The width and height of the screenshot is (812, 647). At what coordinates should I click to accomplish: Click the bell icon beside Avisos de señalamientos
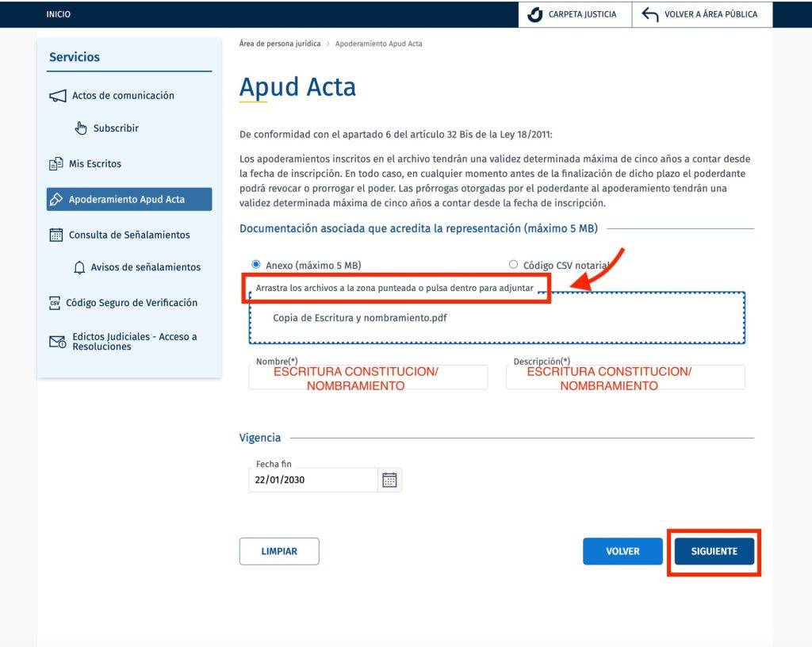click(x=79, y=268)
